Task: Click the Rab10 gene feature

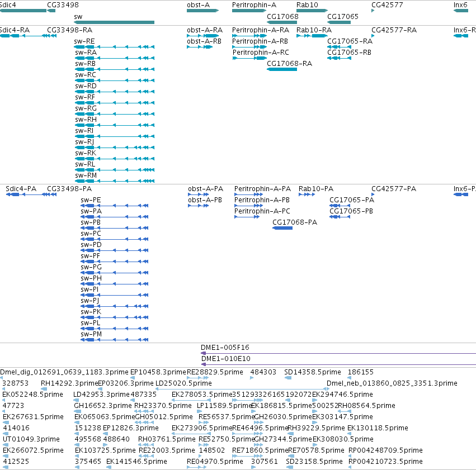Action: pos(312,11)
